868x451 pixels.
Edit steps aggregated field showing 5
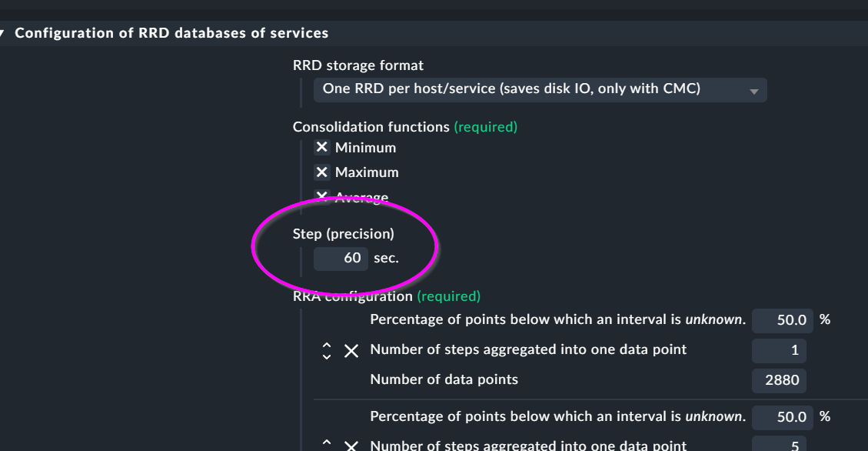tap(779, 444)
